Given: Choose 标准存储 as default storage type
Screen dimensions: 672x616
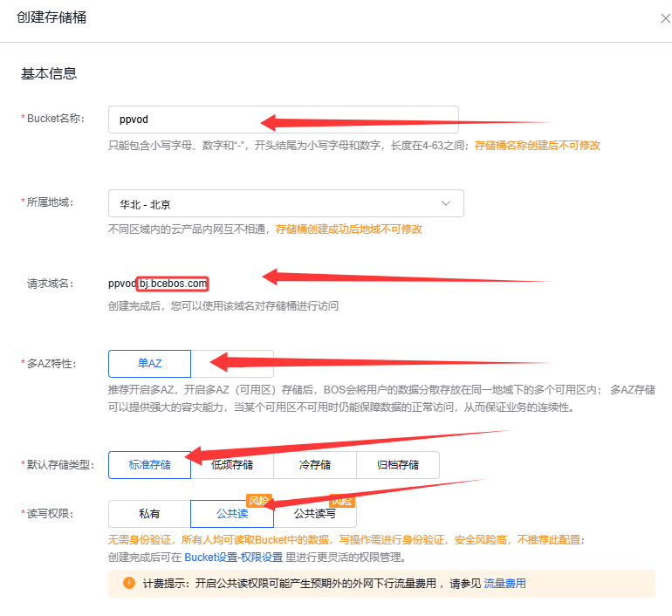Looking at the screenshot, I should [149, 465].
